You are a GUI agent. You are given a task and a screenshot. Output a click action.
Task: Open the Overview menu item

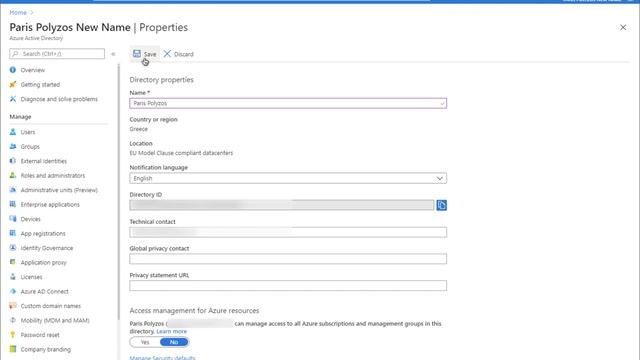(33, 70)
